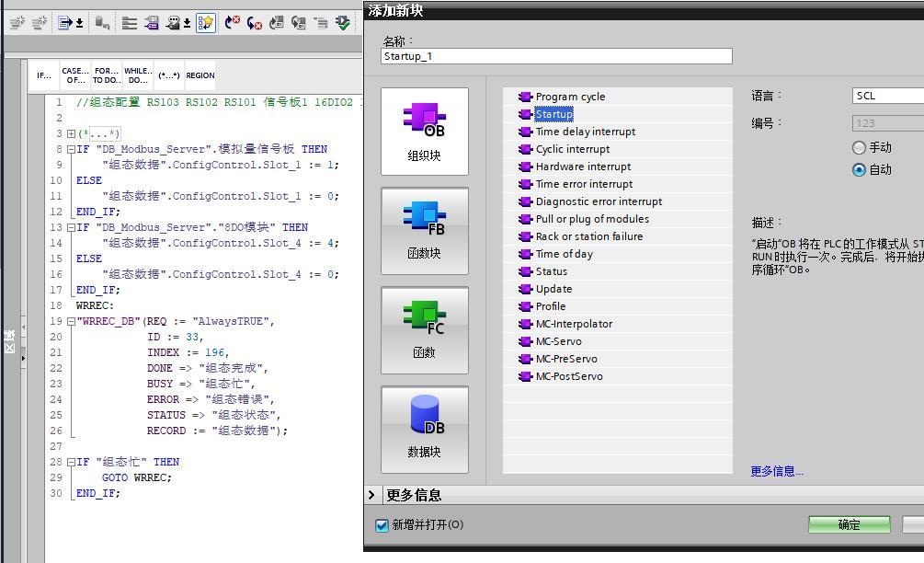The image size is (924, 563).
Task: Choose Time delay interrupt OB
Action: pos(618,132)
